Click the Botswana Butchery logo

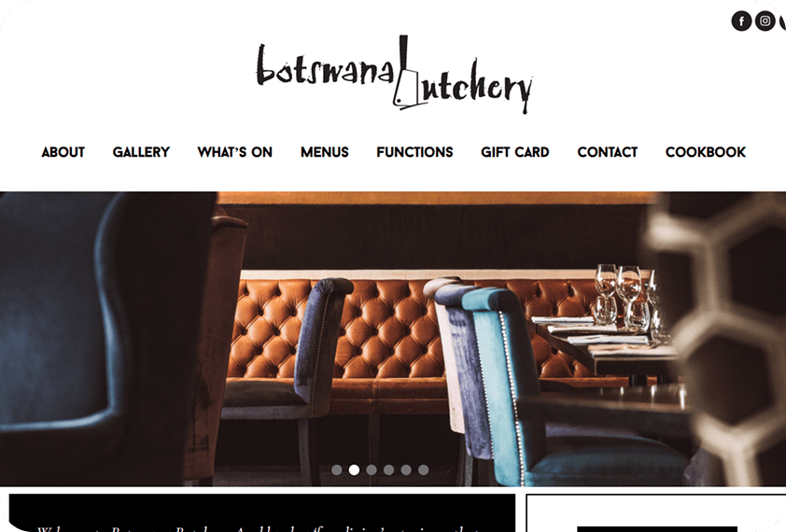[x=394, y=75]
